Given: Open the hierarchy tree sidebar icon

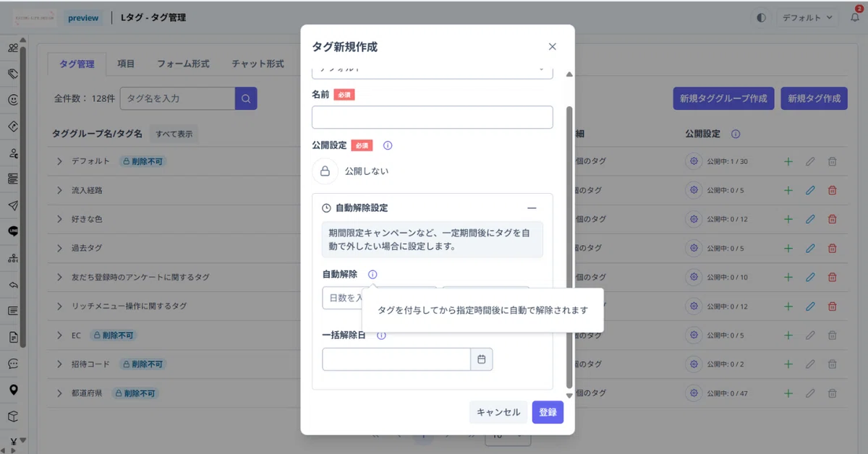Looking at the screenshot, I should 13,258.
